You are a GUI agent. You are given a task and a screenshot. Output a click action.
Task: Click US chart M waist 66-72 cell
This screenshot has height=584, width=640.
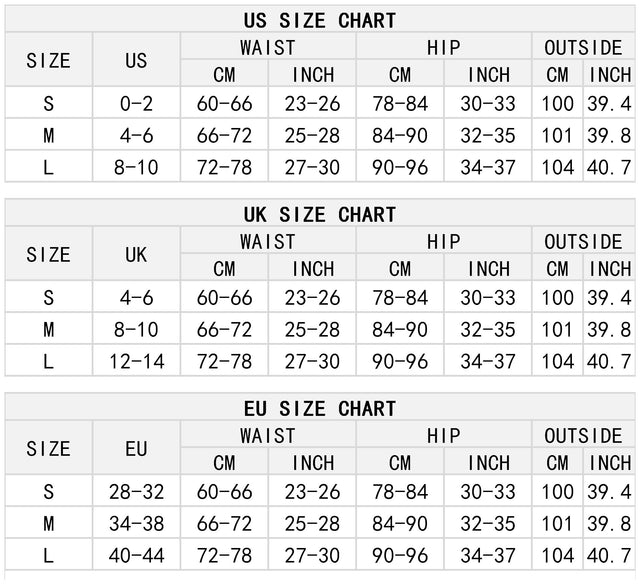[224, 135]
